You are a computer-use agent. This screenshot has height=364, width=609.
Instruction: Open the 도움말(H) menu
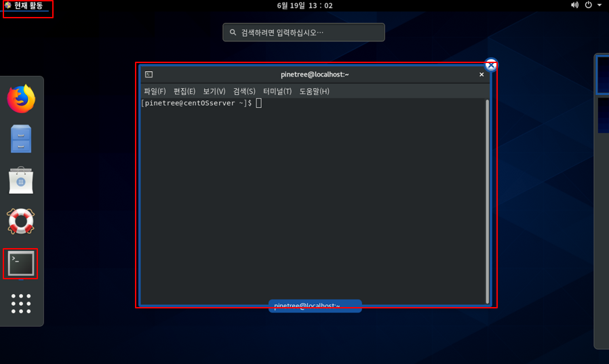pyautogui.click(x=314, y=92)
